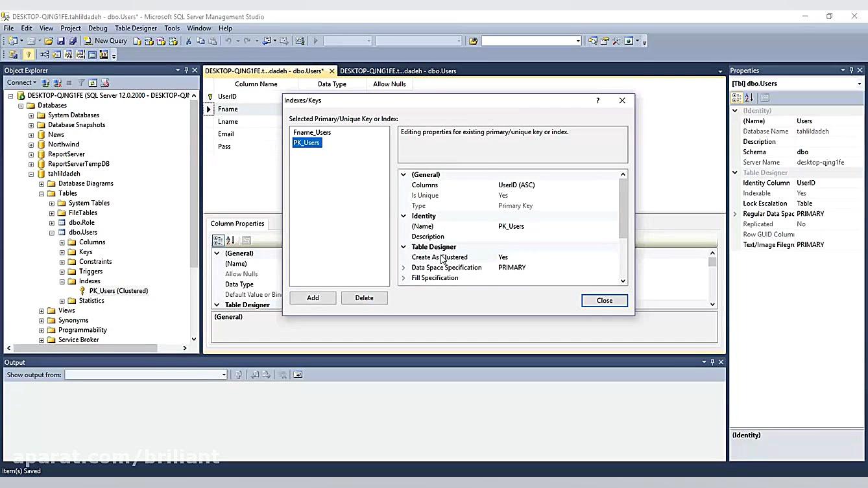The width and height of the screenshot is (868, 488).
Task: Click Add in the Indexes/Keys dialog
Action: tap(313, 297)
